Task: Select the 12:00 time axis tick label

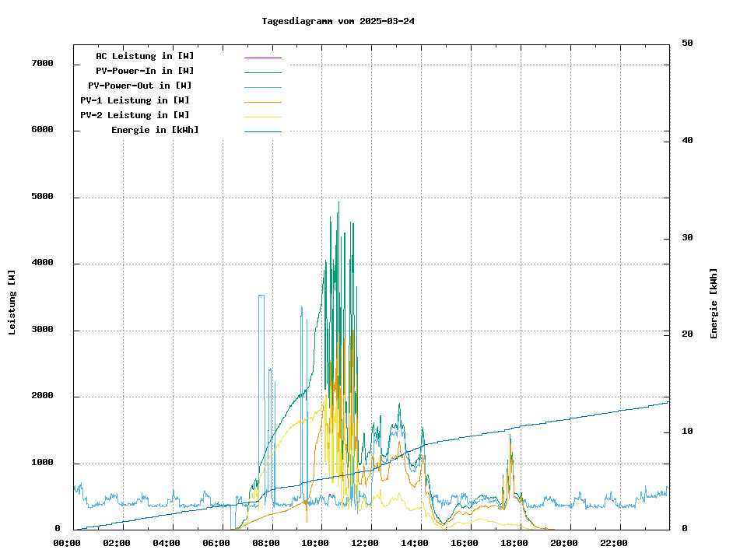Action: tap(365, 543)
